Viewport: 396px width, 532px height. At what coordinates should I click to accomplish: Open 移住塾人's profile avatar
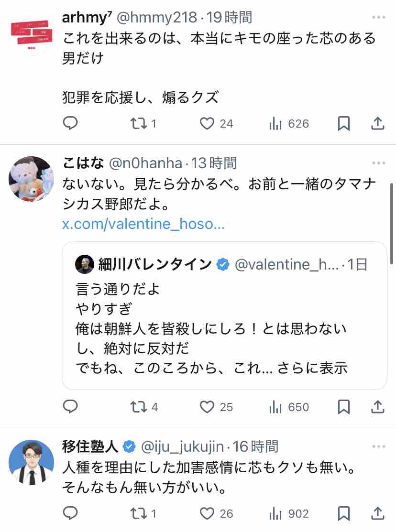[31, 462]
